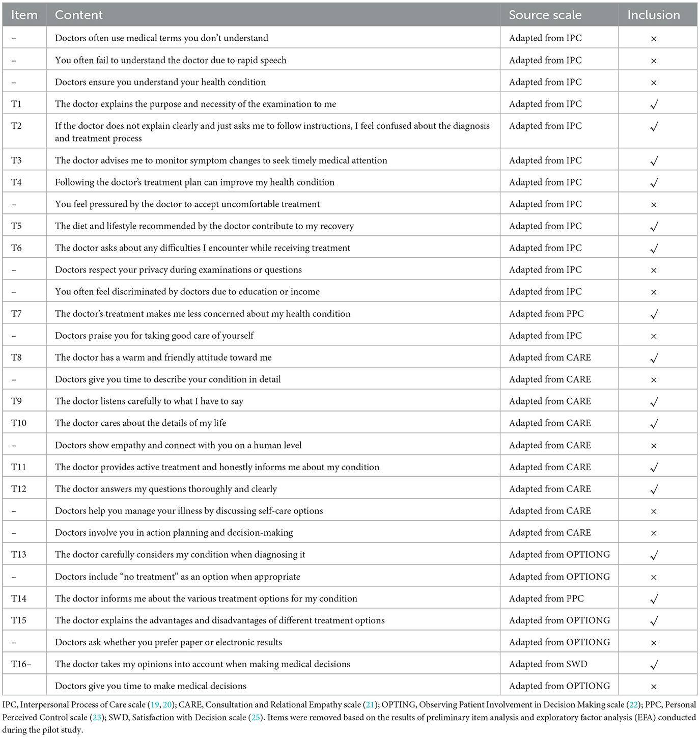700x737 pixels.
Task: Click the check mark in T6 row
Action: 654,249
